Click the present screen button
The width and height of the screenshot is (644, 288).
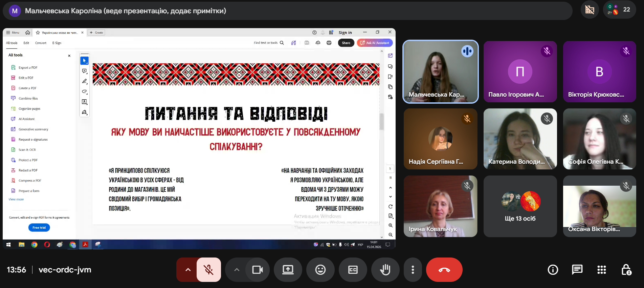point(288,270)
